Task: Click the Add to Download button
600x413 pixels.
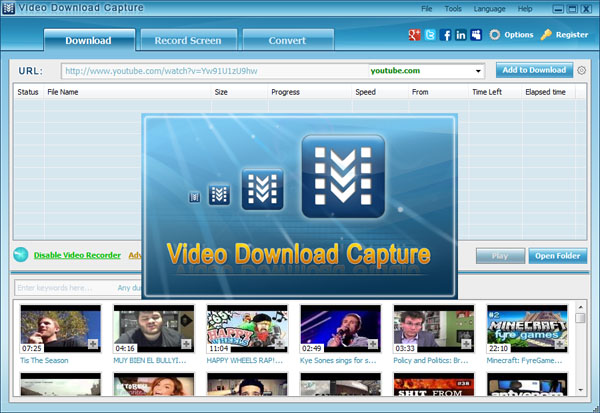Action: click(x=534, y=70)
